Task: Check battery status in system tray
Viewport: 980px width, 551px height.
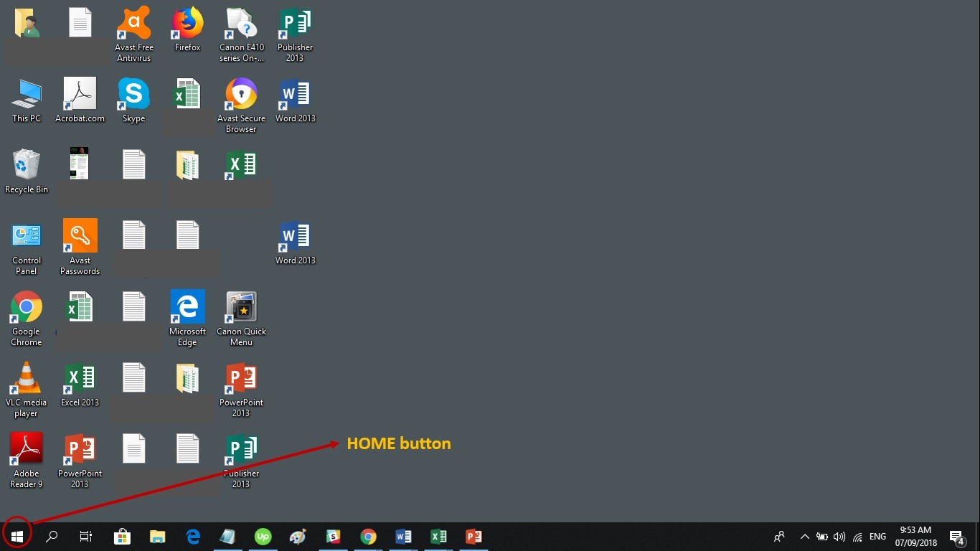Action: tap(822, 537)
